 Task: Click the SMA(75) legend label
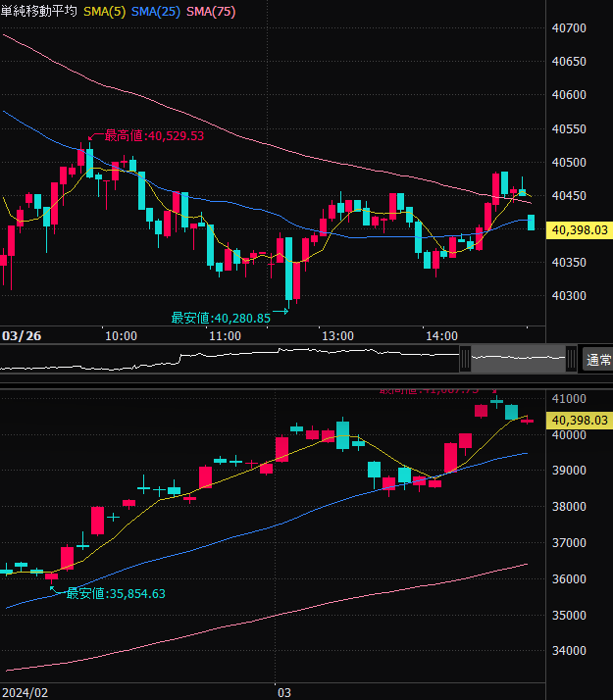tap(211, 12)
